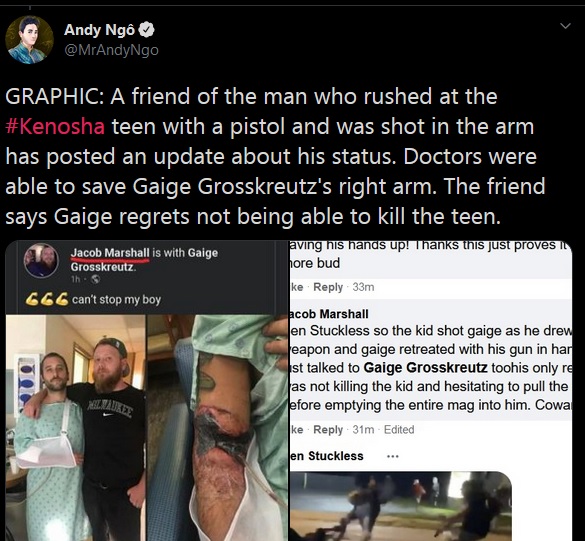This screenshot has width=585, height=541.
Task: Open the wounded arm photo
Action: coord(218,428)
